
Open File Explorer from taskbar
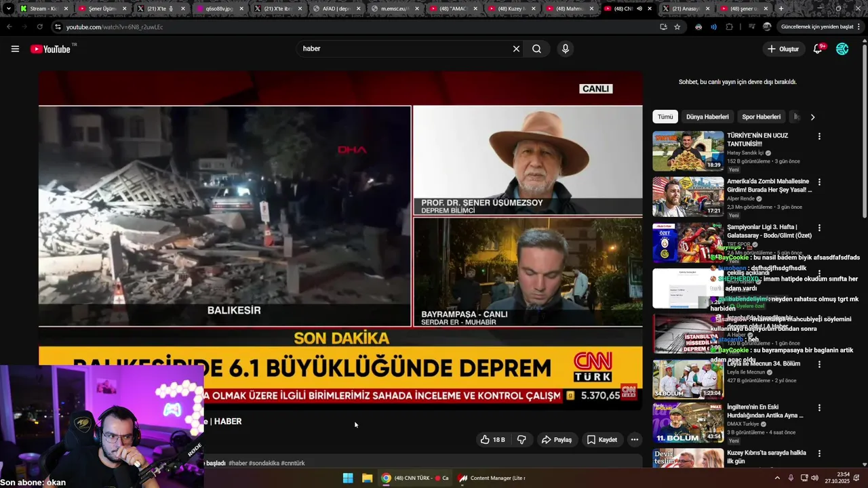click(x=367, y=478)
